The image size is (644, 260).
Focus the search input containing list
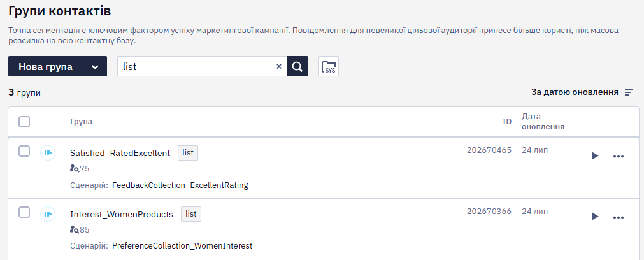coord(196,66)
